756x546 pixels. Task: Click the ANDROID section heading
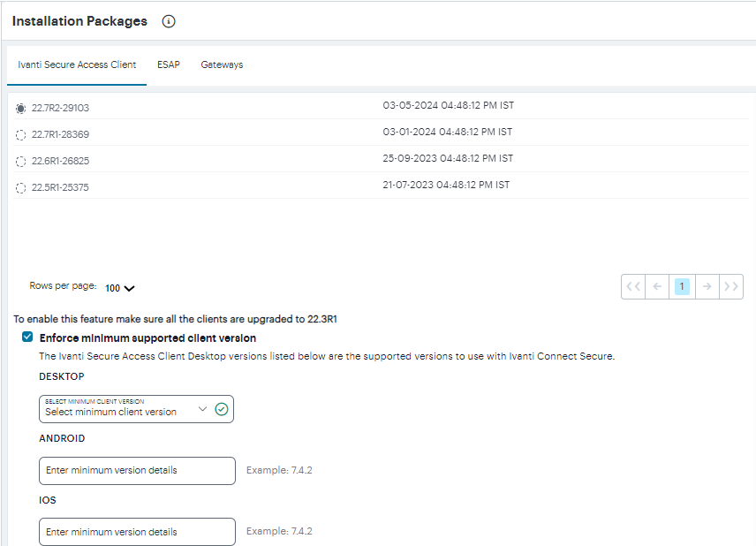(62, 438)
